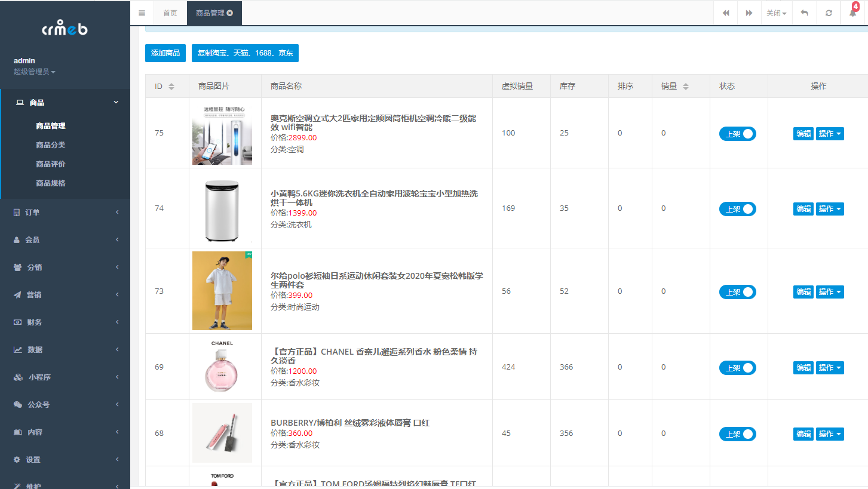Click the yellow polo shirt product thumbnail
This screenshot has width=868, height=489.
[x=222, y=291]
